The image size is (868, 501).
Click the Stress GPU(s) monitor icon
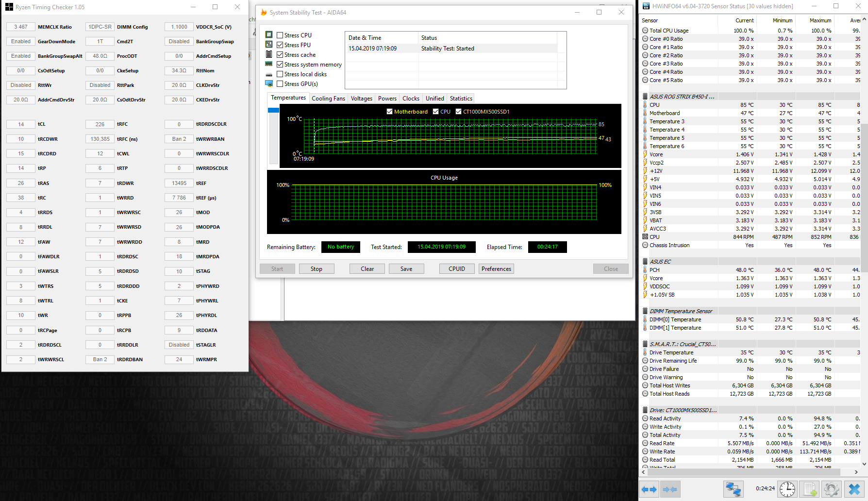tap(269, 83)
